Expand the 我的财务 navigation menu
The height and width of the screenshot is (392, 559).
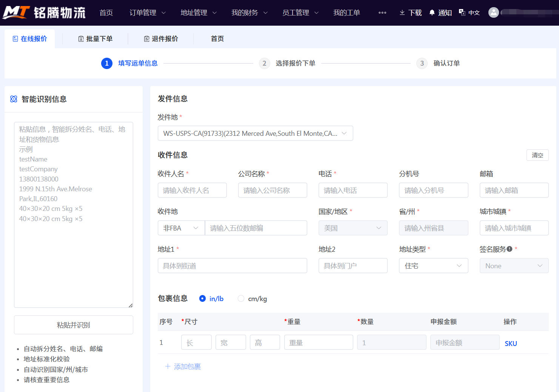click(249, 13)
